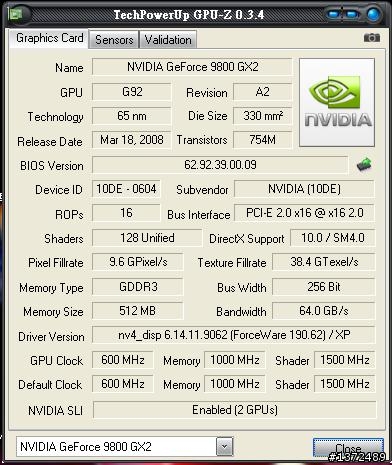Click the NVIDIA SLI label
This screenshot has width=392, height=465.
(55, 411)
